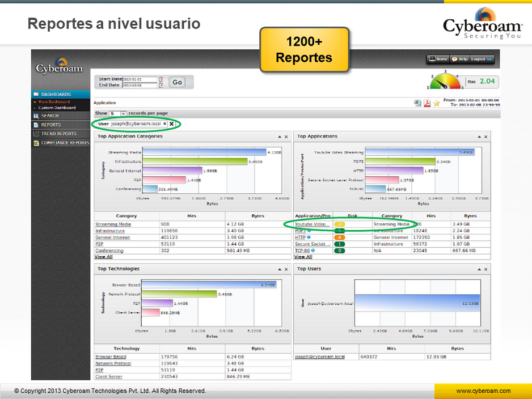Collapse the Top Users panel
532x399 pixels.
coord(479,269)
